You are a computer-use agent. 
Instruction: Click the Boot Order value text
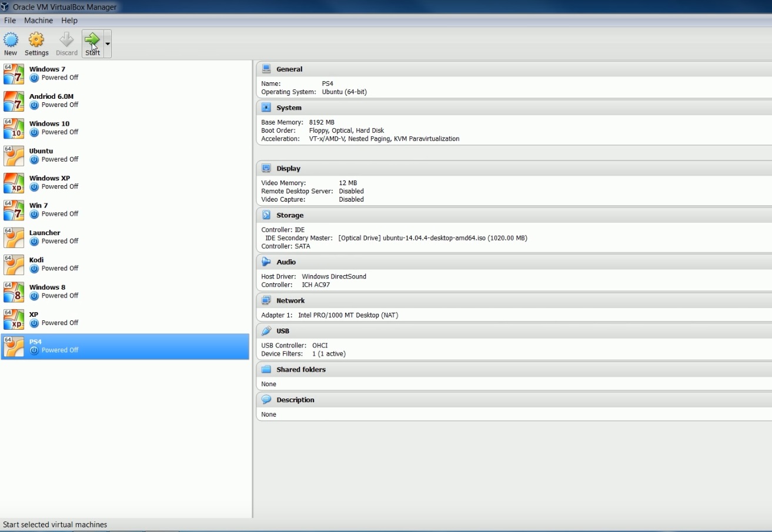click(x=346, y=131)
